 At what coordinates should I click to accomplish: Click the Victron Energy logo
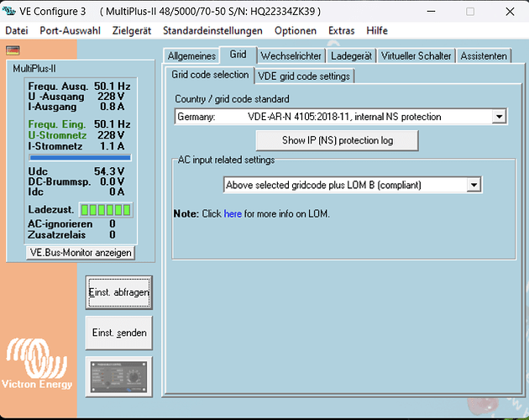(37, 364)
